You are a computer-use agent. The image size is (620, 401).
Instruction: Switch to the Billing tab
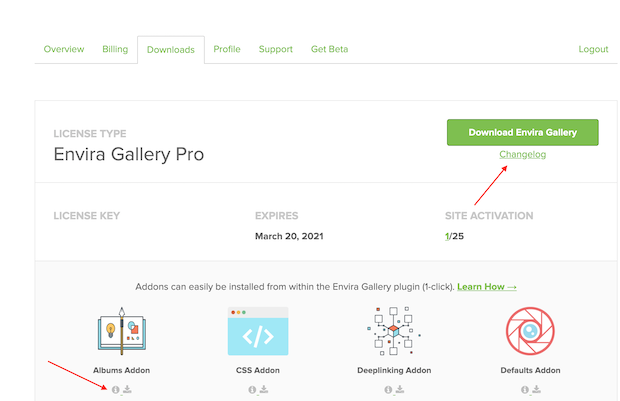(115, 49)
